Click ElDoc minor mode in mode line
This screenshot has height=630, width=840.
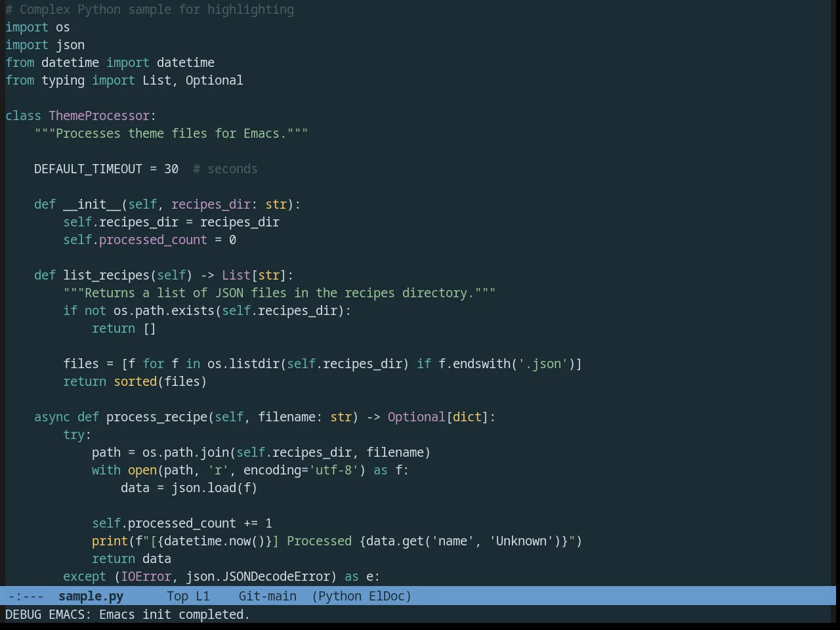387,596
